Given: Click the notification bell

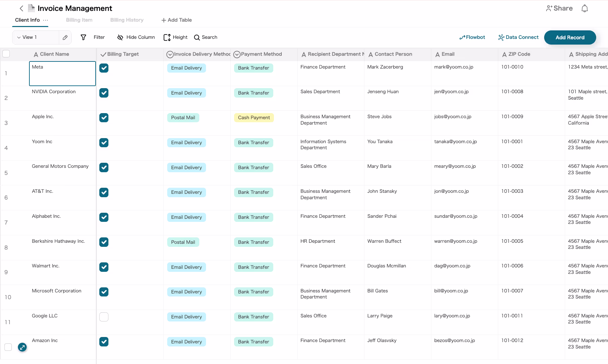Looking at the screenshot, I should 585,8.
